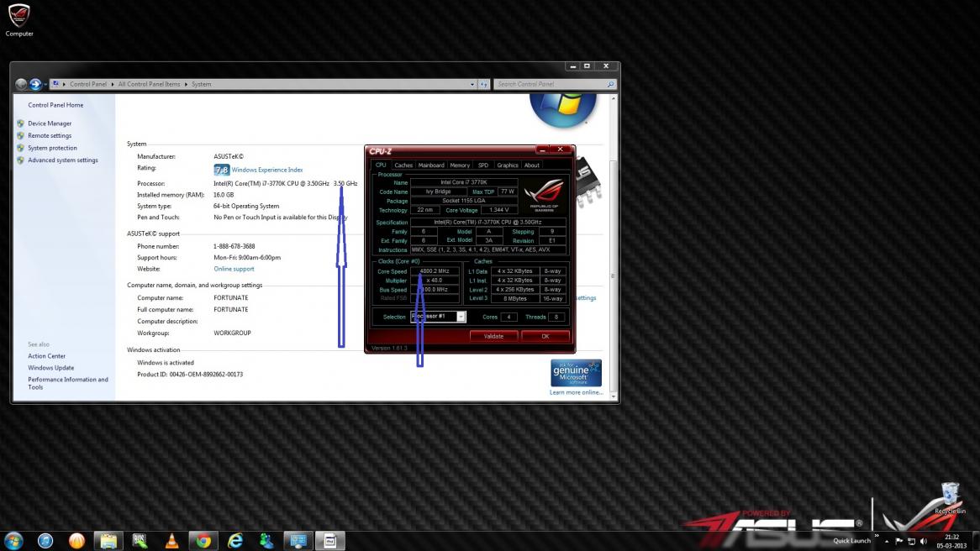This screenshot has height=551, width=980.
Task: Launch iTunes from the taskbar
Action: pos(45,540)
